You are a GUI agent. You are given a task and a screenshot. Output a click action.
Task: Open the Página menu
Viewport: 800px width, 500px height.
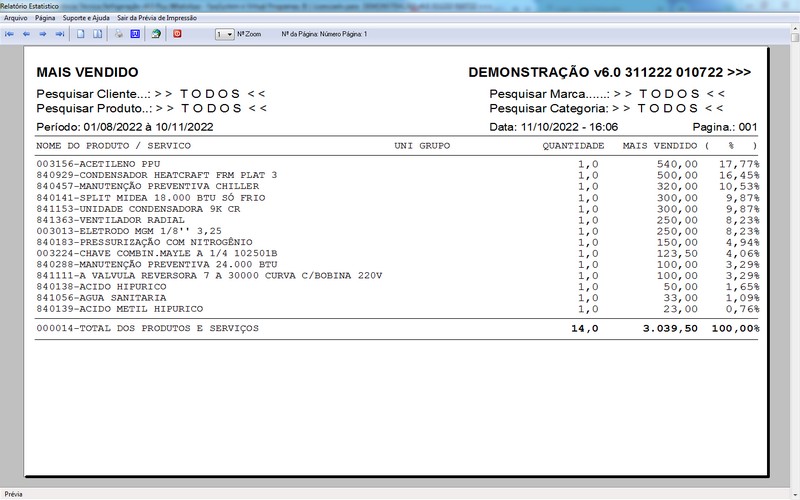[45, 18]
